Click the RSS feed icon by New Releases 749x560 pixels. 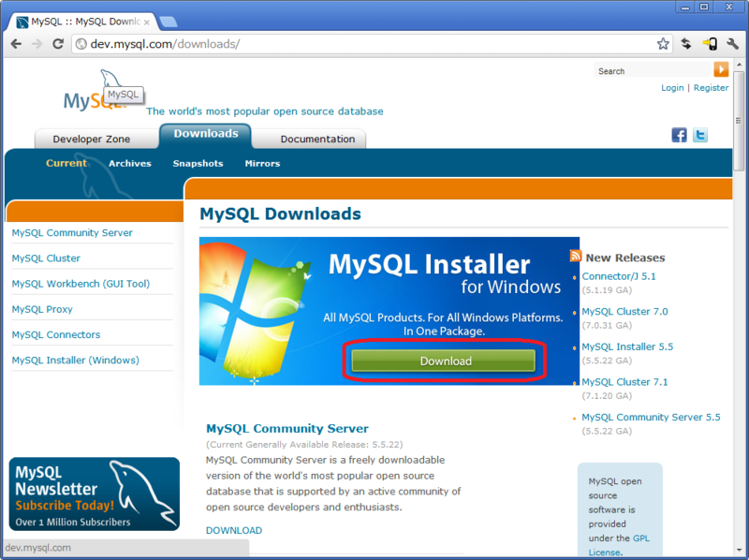576,256
